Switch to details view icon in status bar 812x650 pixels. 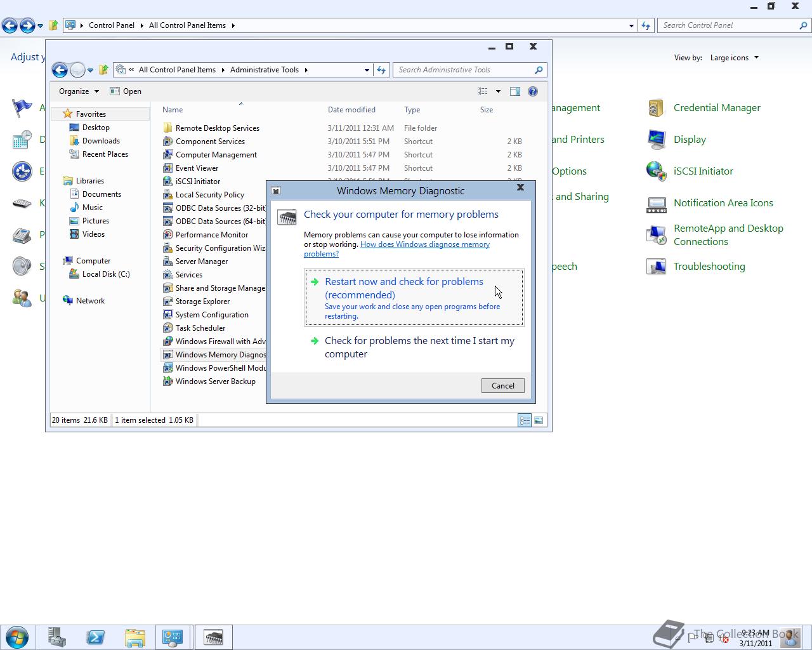click(525, 420)
